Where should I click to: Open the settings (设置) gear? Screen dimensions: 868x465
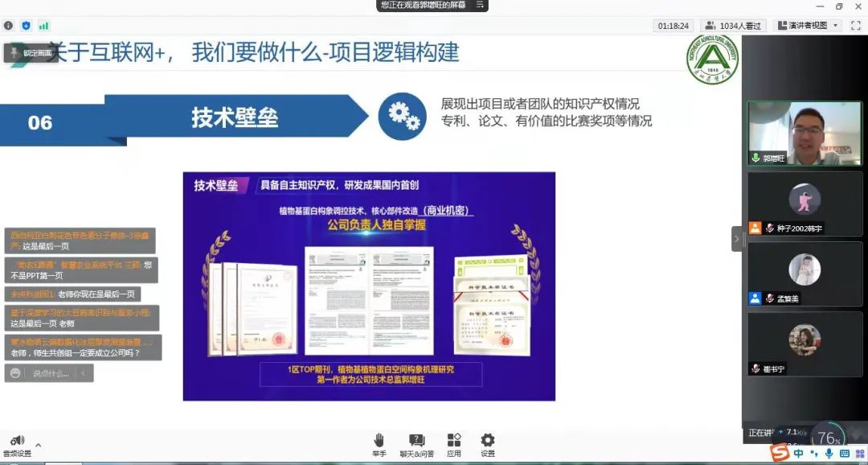[487, 440]
